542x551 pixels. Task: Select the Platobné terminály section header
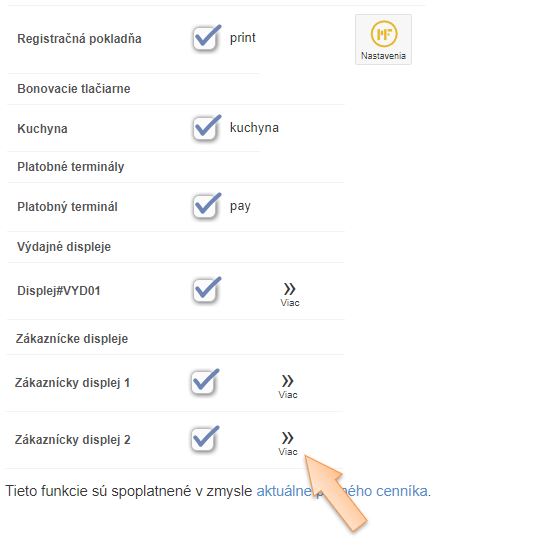click(x=71, y=167)
